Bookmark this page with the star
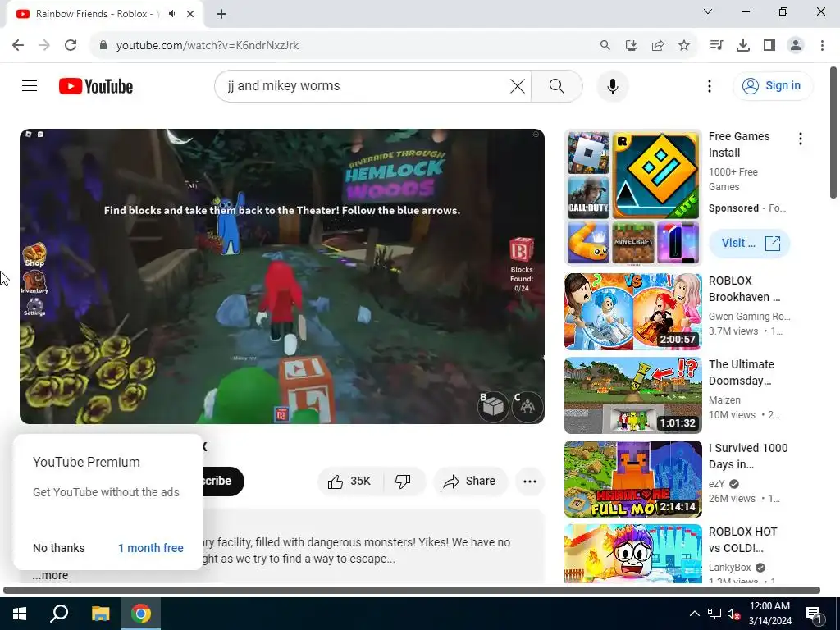 coord(683,45)
